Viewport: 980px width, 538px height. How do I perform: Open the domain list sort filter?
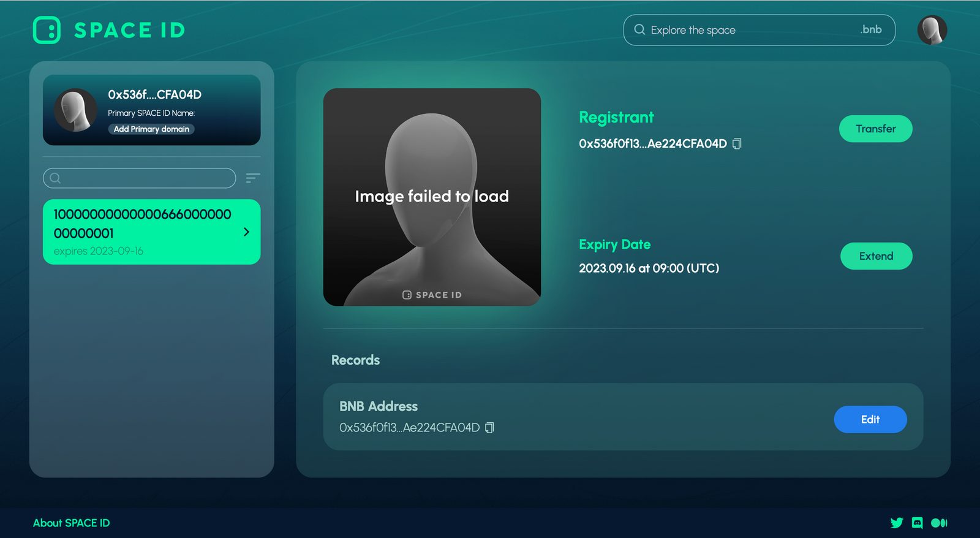(x=253, y=178)
